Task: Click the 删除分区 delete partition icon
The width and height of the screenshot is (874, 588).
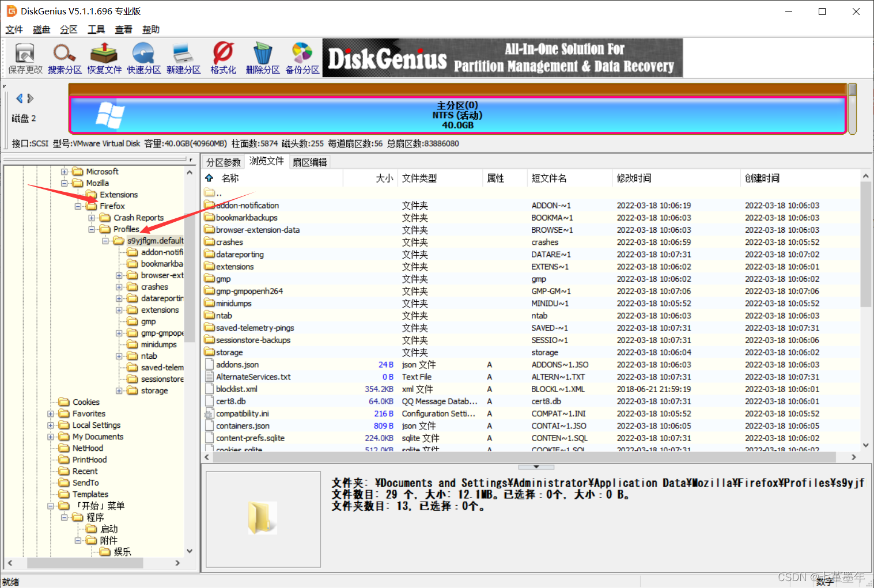Action: [263, 58]
